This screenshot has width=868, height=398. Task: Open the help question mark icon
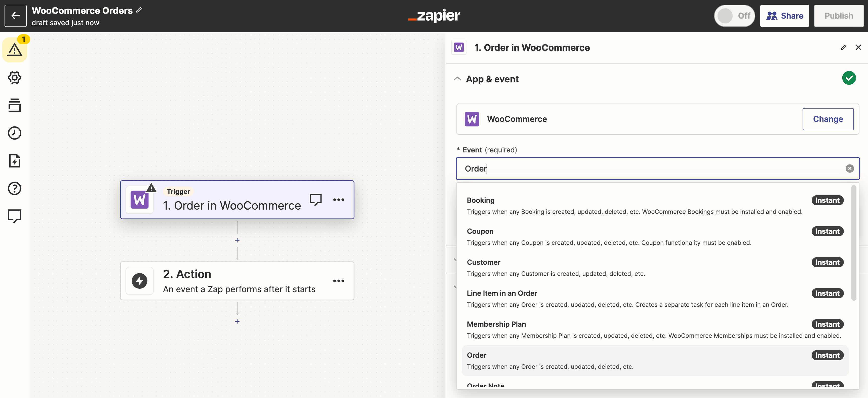pos(15,188)
